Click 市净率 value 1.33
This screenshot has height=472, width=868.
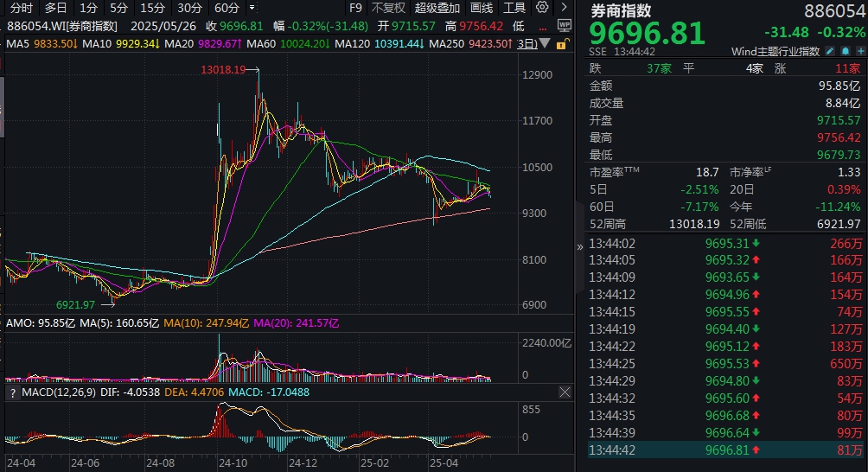pos(849,172)
